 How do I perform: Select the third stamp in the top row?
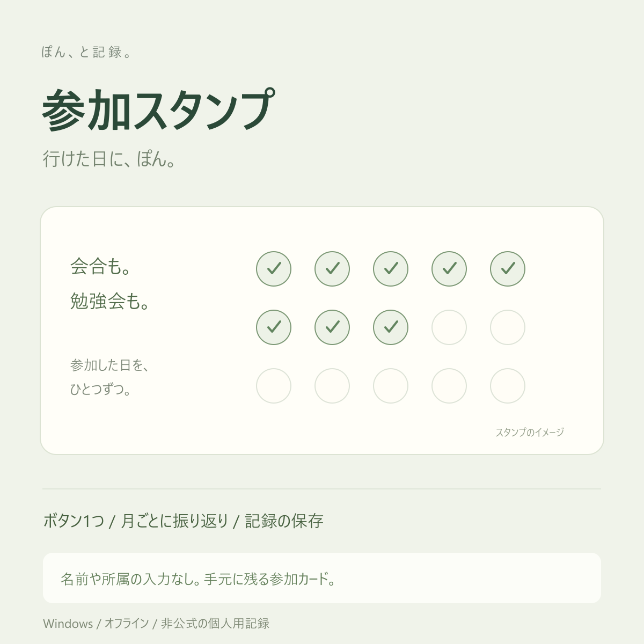pos(391,269)
